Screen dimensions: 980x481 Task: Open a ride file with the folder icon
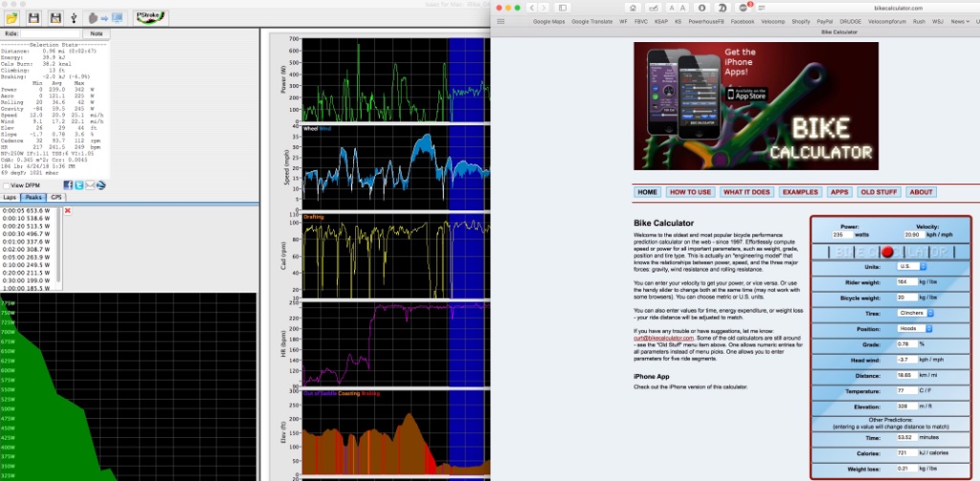click(x=11, y=18)
